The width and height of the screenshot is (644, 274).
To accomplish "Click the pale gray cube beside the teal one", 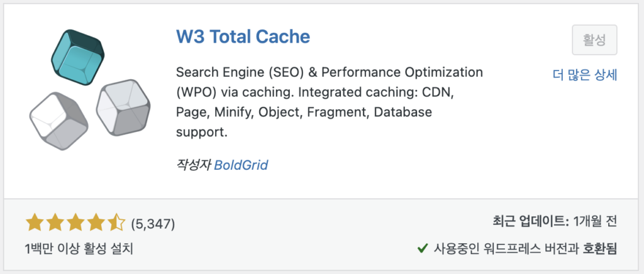I will [123, 107].
